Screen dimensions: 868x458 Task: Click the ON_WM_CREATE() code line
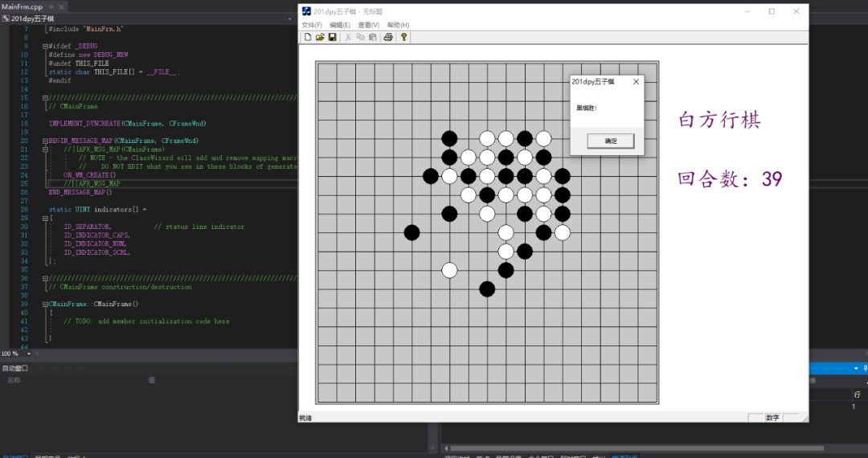tap(90, 175)
